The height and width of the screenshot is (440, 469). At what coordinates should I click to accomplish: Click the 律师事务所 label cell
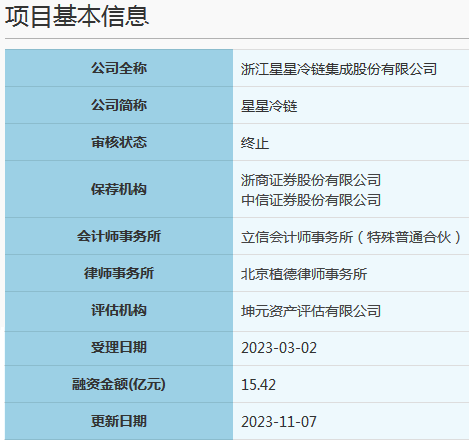coord(119,273)
